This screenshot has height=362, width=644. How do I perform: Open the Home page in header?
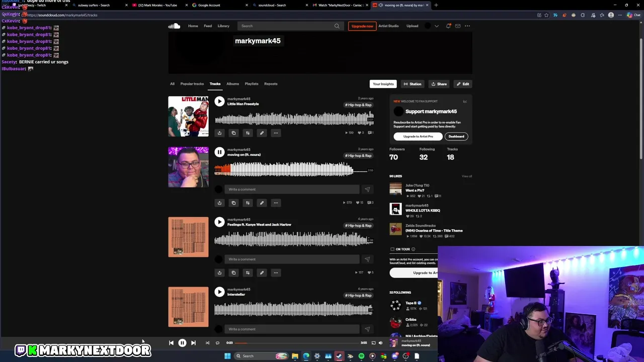pos(193,26)
